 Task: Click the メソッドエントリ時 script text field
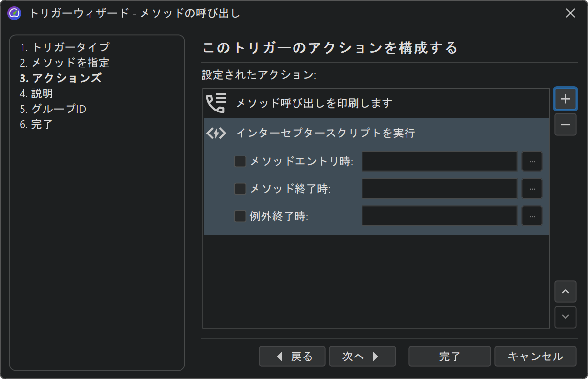tap(439, 161)
